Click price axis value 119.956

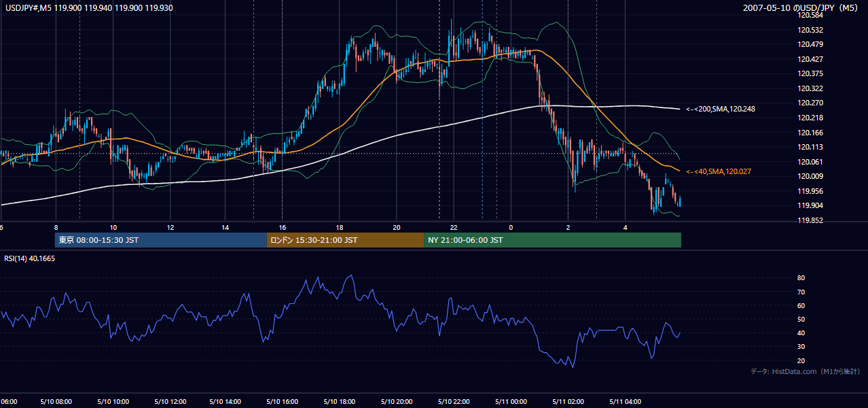(811, 191)
